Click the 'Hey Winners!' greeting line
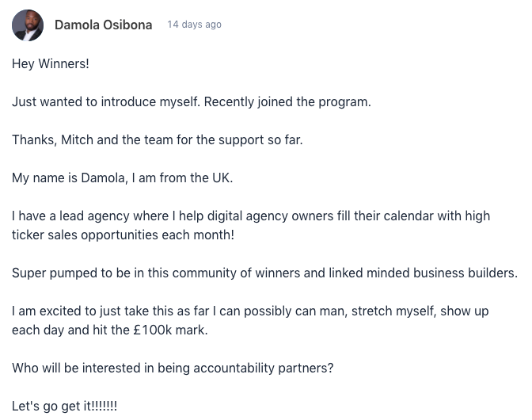Image resolution: width=532 pixels, height=420 pixels. click(51, 63)
